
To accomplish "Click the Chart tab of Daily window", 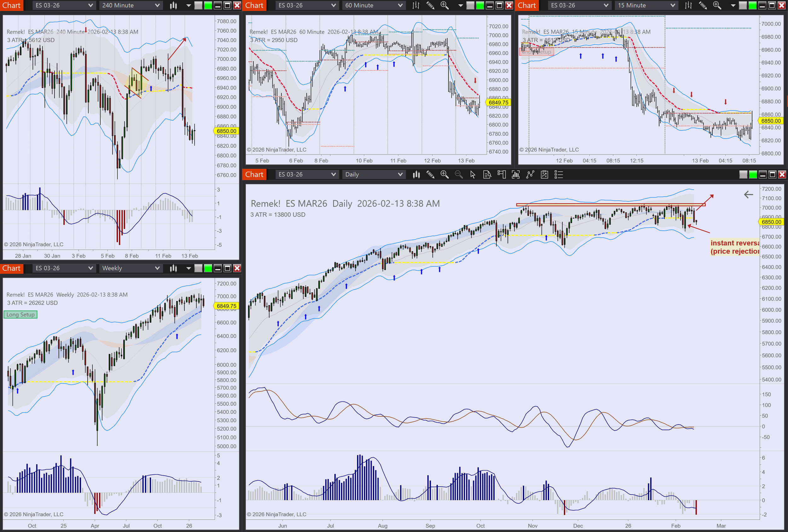I will click(x=254, y=175).
